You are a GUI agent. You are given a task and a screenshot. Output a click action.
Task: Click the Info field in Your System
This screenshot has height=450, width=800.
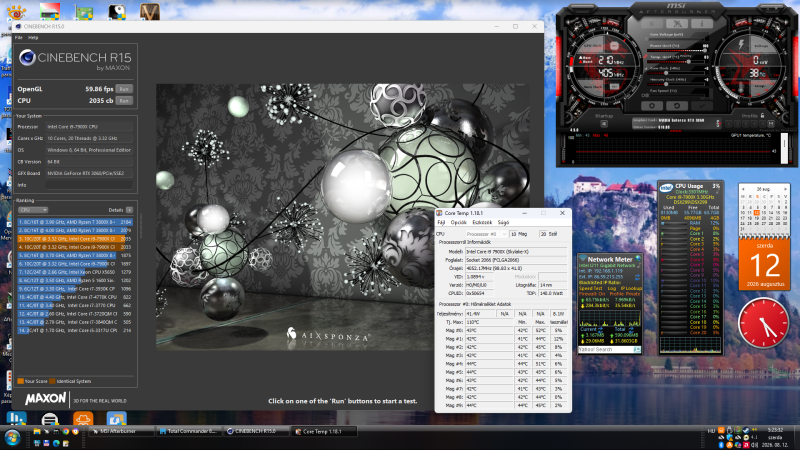click(x=89, y=185)
